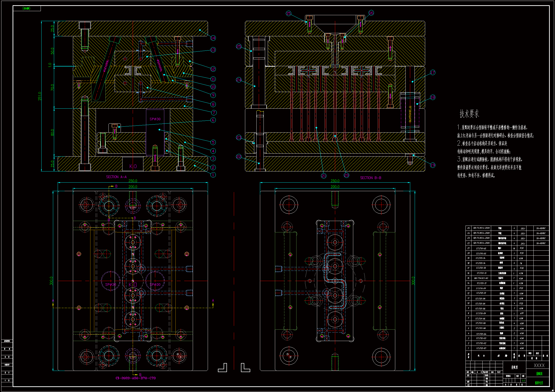The height and width of the screenshot is (392, 555).
Task: Click the CI-2023-A50-B70-C70 mold base text
Action: point(136,378)
